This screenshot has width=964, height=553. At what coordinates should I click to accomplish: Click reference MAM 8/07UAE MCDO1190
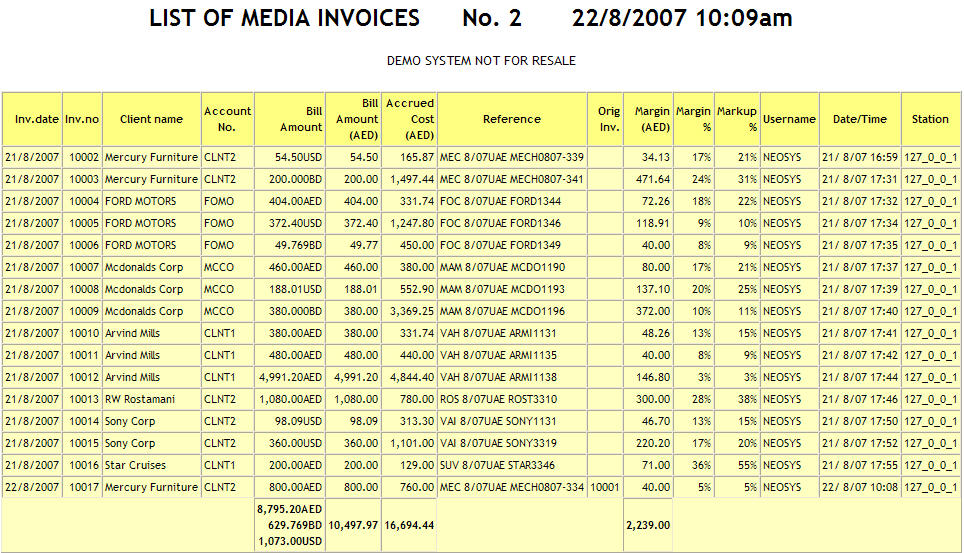(x=502, y=268)
